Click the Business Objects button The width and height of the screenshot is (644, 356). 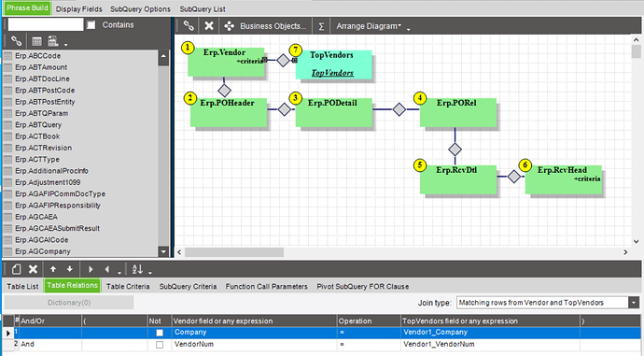[x=266, y=26]
